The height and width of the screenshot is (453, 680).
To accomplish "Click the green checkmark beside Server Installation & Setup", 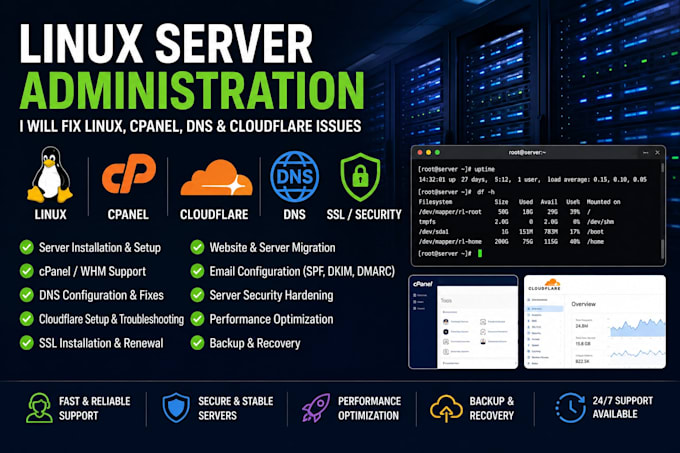I will (x=26, y=247).
